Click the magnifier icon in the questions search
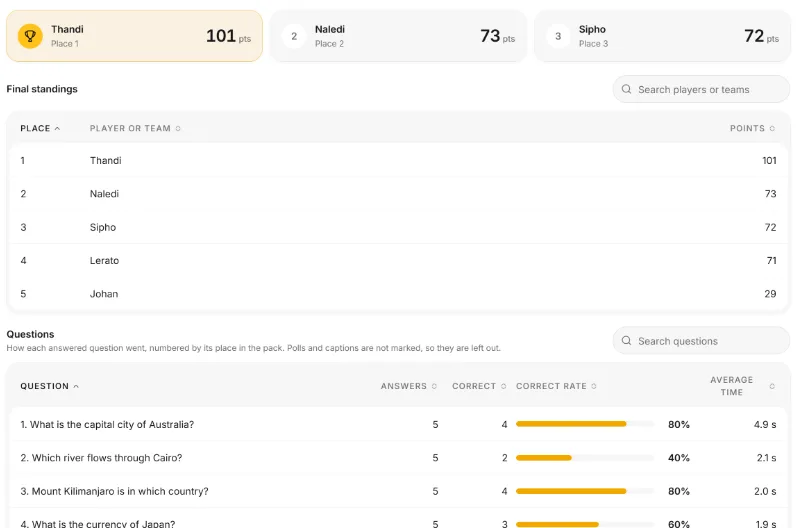Screen dimensions: 800x528 tap(626, 341)
